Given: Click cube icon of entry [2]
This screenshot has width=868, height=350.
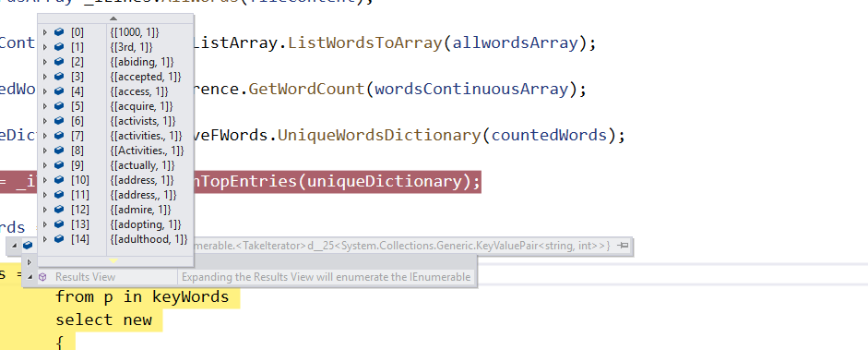Looking at the screenshot, I should pos(59,62).
